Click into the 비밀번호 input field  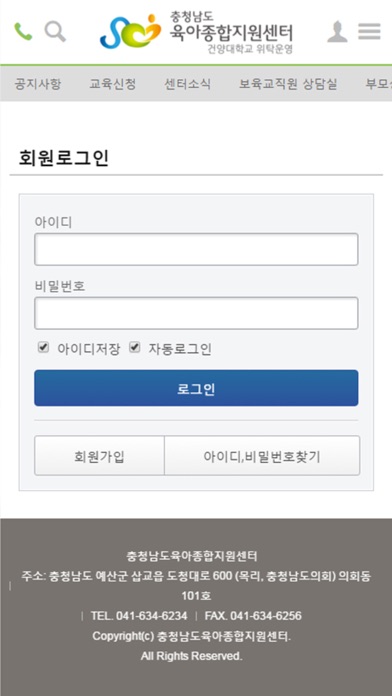point(196,313)
